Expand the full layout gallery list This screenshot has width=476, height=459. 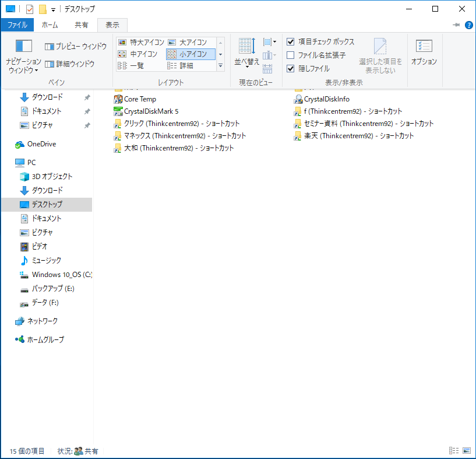(x=221, y=66)
